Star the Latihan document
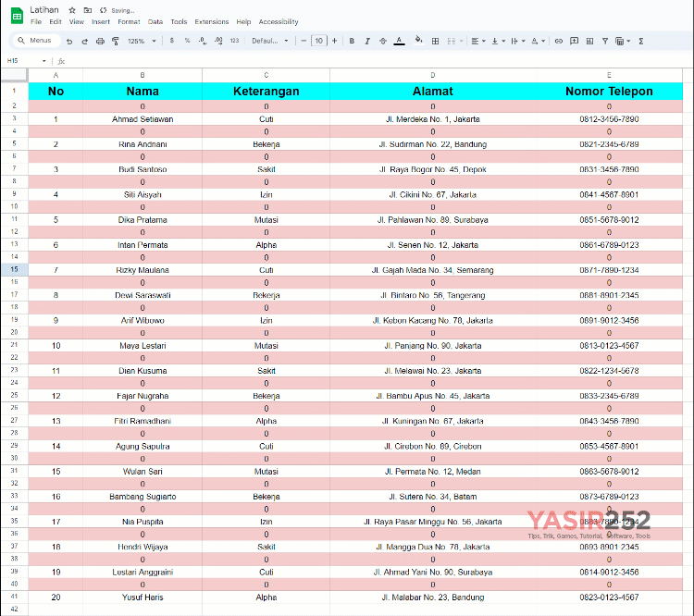This screenshot has width=694, height=616. pyautogui.click(x=72, y=10)
